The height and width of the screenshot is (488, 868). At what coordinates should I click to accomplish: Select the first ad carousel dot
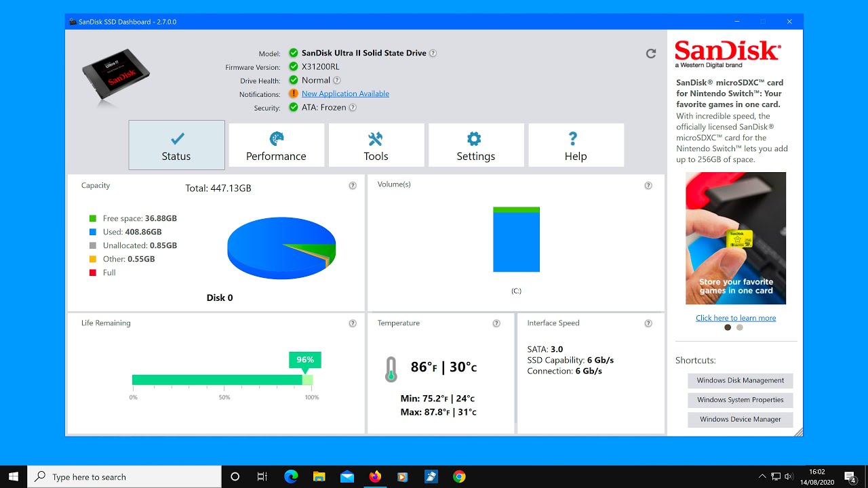tap(728, 327)
